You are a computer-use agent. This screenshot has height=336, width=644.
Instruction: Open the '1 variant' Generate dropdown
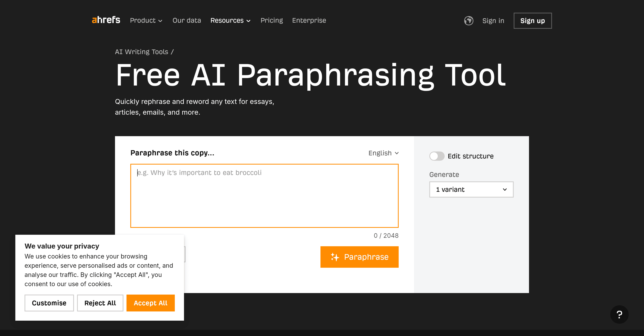coord(471,189)
